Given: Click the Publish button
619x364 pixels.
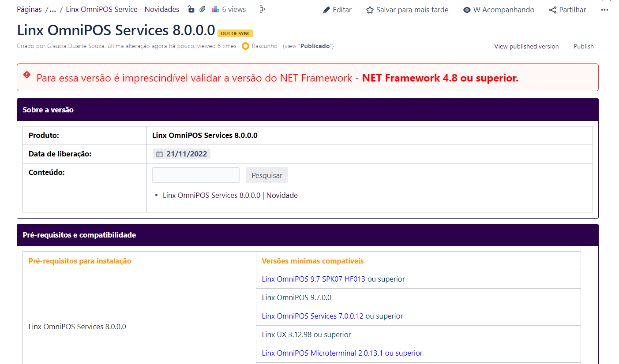Looking at the screenshot, I should pos(583,46).
